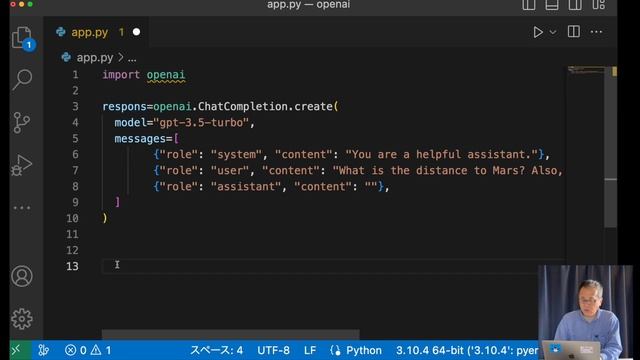Click "You are a helpful assistant." string
Screen dimensions: 640x360
(x=442, y=154)
